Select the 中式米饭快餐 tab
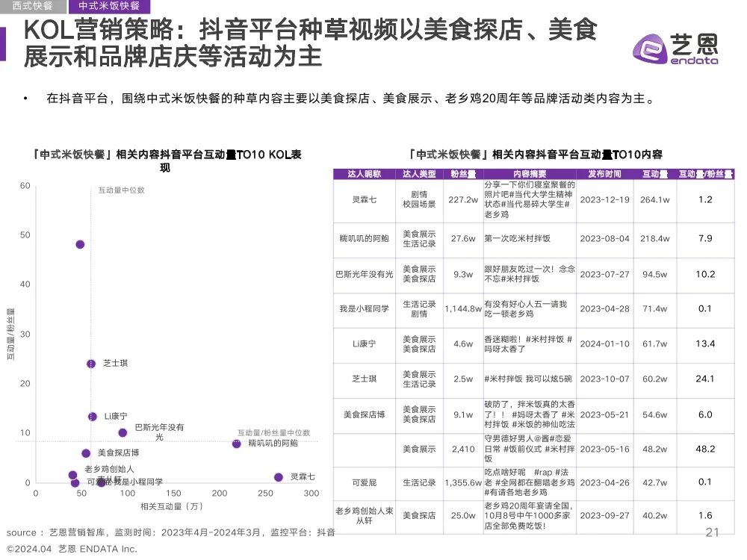Image resolution: width=747 pixels, height=560 pixels. coord(109,6)
